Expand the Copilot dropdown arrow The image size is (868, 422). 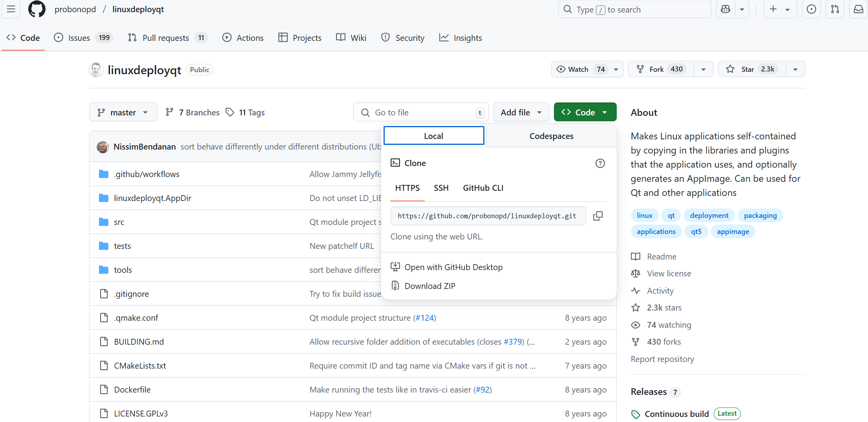pyautogui.click(x=742, y=9)
